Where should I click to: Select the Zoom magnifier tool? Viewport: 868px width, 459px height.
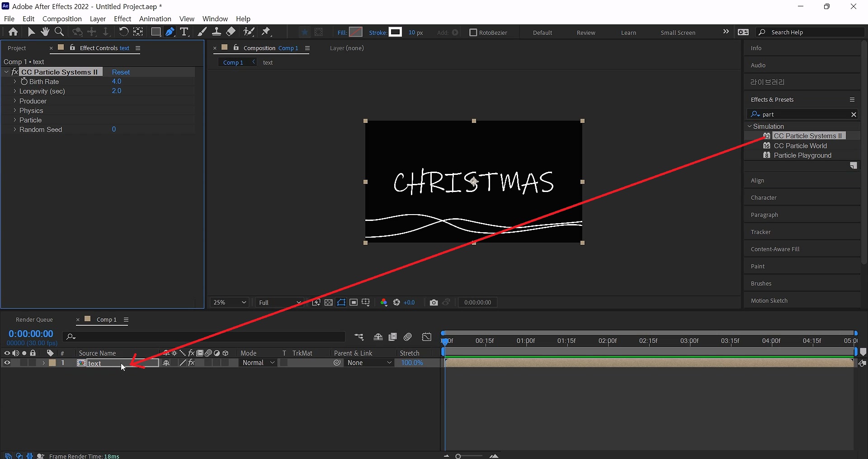[x=59, y=32]
